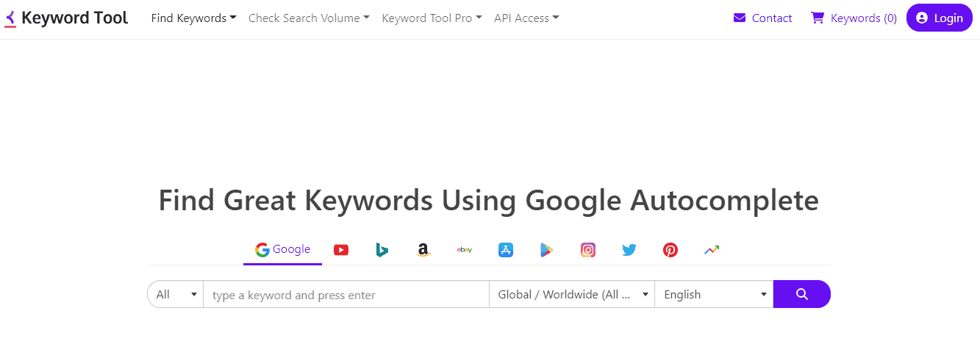Switch to the Instagram keyword tab
The image size is (980, 358).
[588, 250]
